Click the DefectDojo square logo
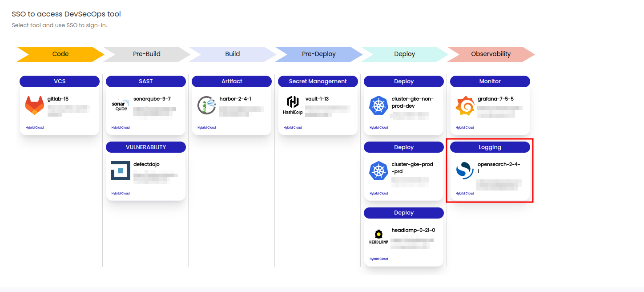This screenshot has width=644, height=292. point(121,171)
